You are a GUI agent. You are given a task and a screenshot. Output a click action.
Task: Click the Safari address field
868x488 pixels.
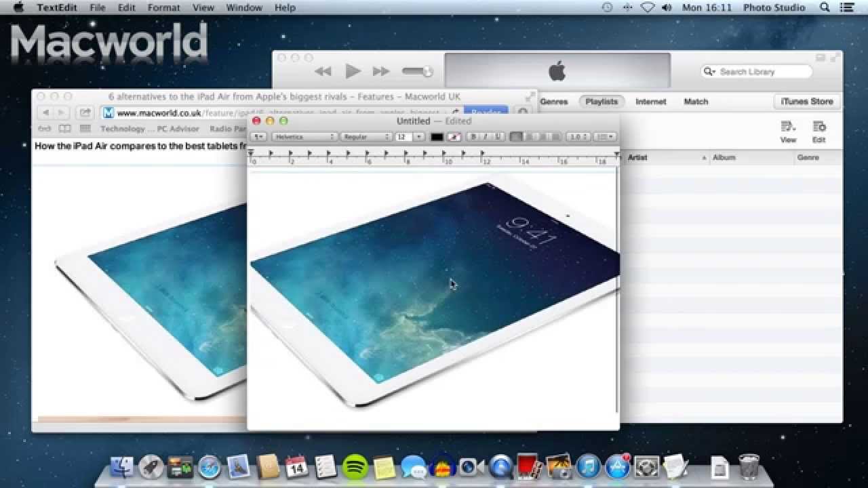pos(281,113)
